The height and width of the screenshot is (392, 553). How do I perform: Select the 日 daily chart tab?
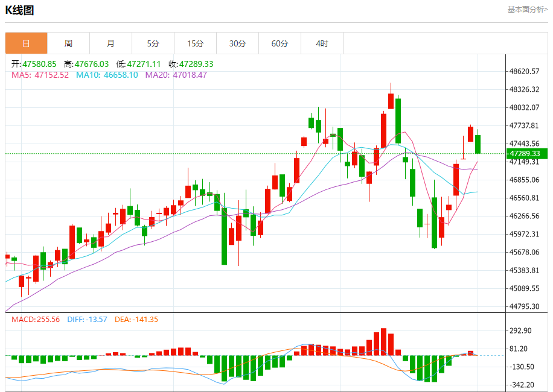[26, 43]
